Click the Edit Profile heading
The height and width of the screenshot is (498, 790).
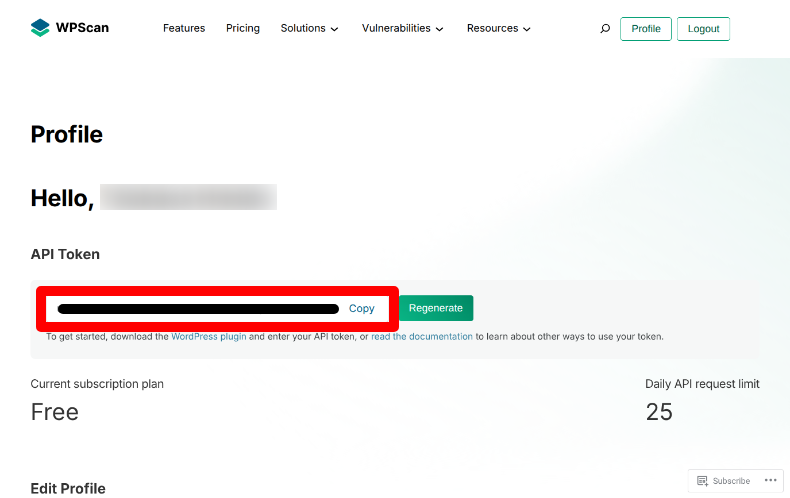(68, 488)
